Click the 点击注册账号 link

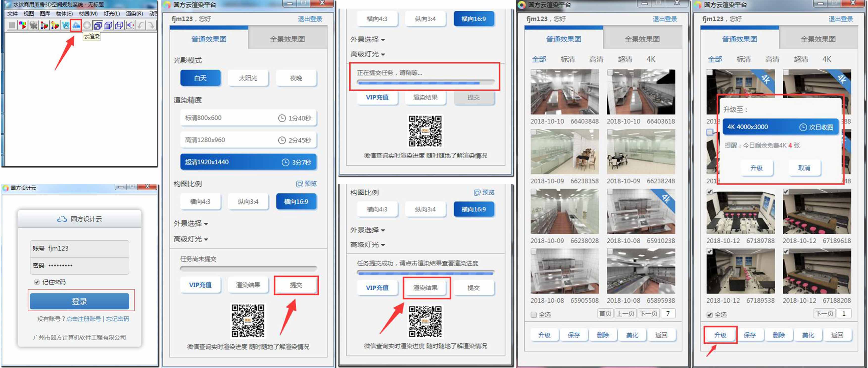click(83, 319)
